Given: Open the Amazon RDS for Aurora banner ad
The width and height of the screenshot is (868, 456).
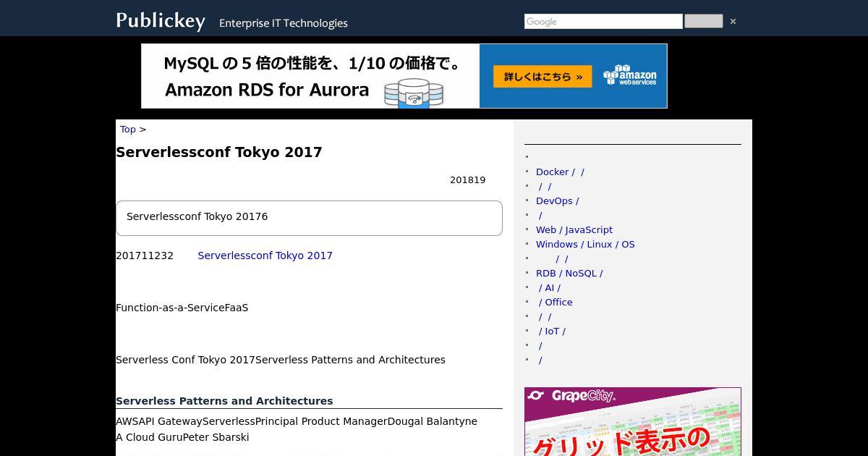Looking at the screenshot, I should (x=404, y=76).
